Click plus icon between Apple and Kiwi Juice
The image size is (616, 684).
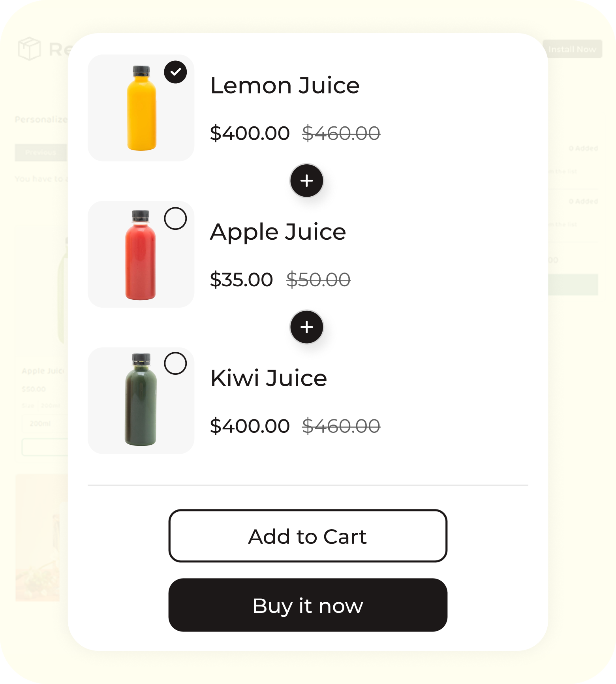coord(307,327)
